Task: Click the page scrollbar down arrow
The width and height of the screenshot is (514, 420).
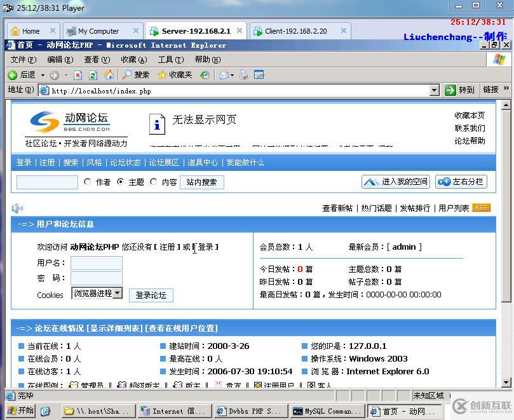Action: pos(506,382)
